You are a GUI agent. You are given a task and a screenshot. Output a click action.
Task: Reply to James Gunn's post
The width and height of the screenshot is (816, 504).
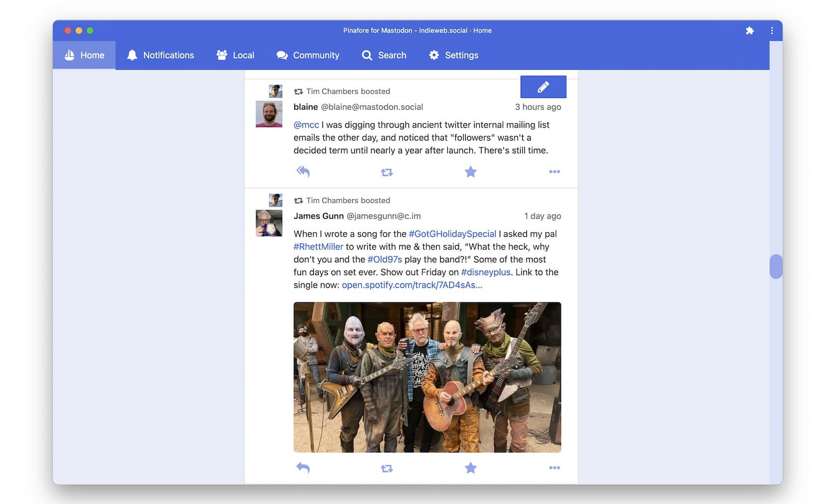(303, 468)
